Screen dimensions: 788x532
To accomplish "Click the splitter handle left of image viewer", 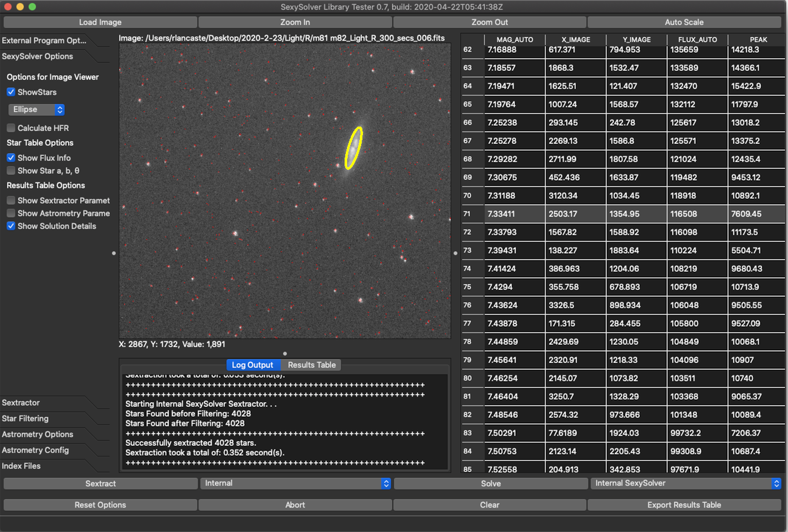I will (114, 253).
